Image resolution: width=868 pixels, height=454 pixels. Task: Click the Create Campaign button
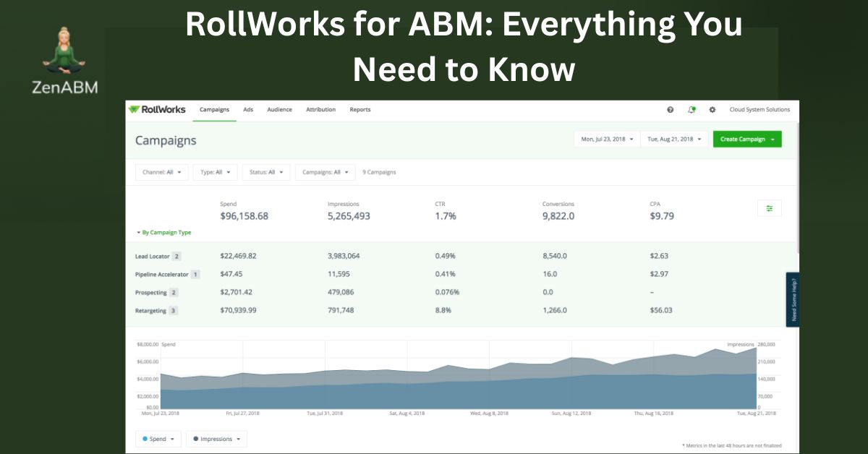coord(747,140)
